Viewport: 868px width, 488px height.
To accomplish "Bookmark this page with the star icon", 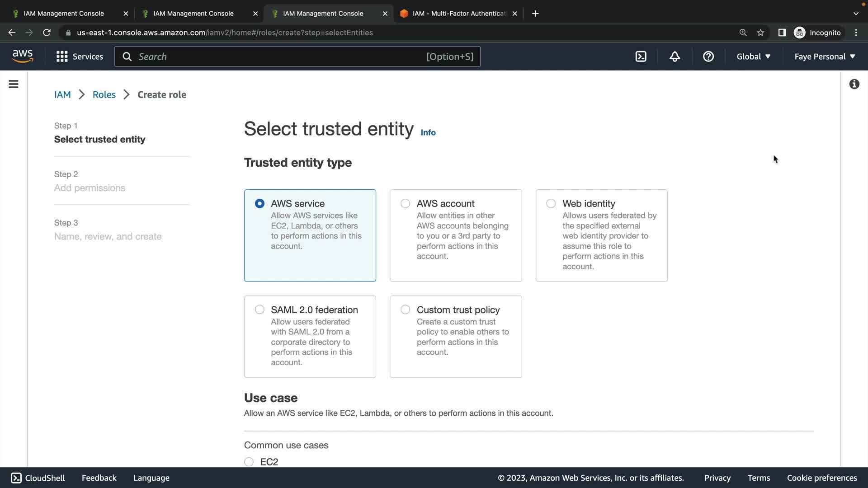I will click(760, 33).
